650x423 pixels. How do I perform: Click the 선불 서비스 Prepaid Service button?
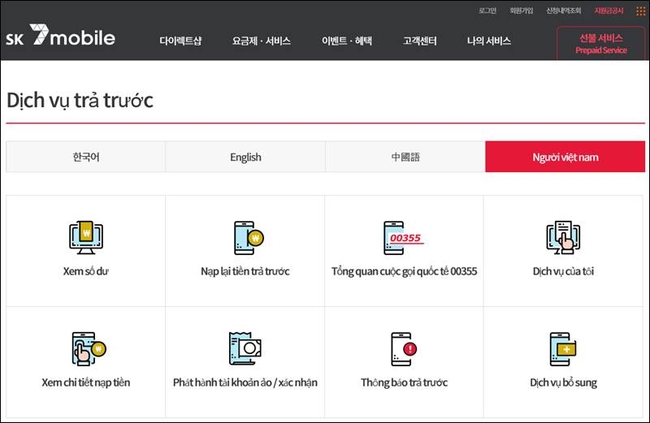click(x=601, y=44)
